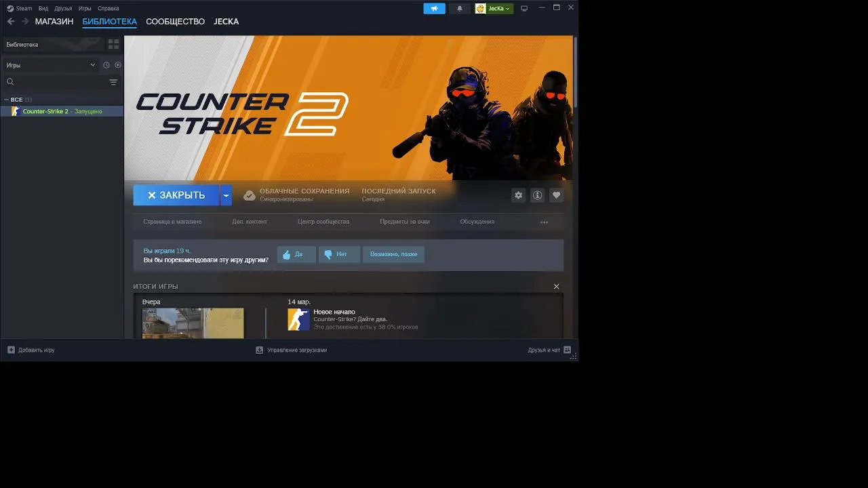Image resolution: width=868 pixels, height=488 pixels.
Task: Open notifications bell
Action: point(460,8)
